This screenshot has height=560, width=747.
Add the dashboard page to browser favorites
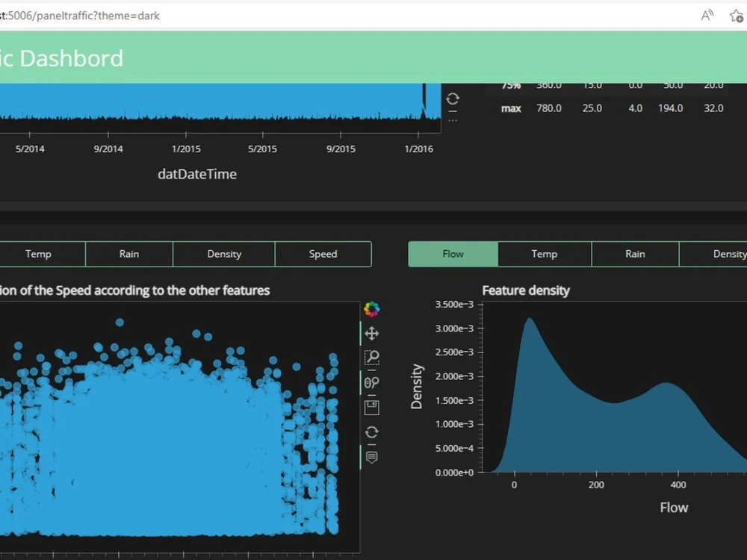point(735,15)
